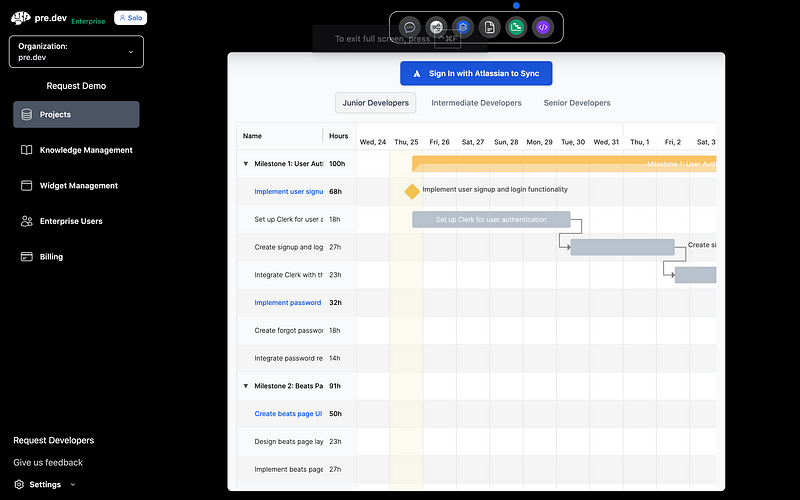Open the document file icon
Viewport: 800px width, 500px height.
489,28
